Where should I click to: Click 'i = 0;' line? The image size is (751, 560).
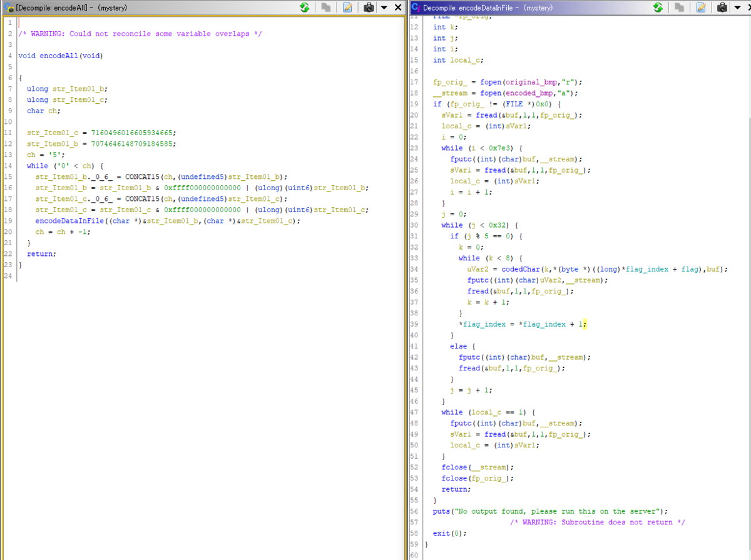(x=454, y=137)
